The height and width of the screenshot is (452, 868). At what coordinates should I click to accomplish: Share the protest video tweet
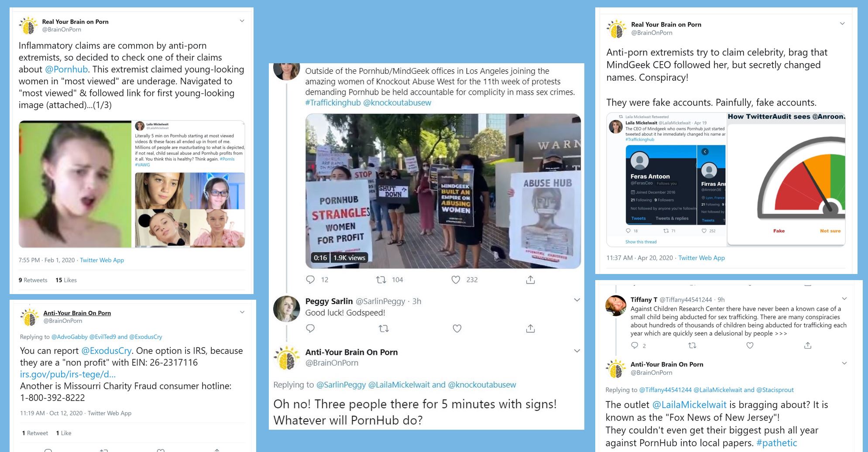point(530,280)
